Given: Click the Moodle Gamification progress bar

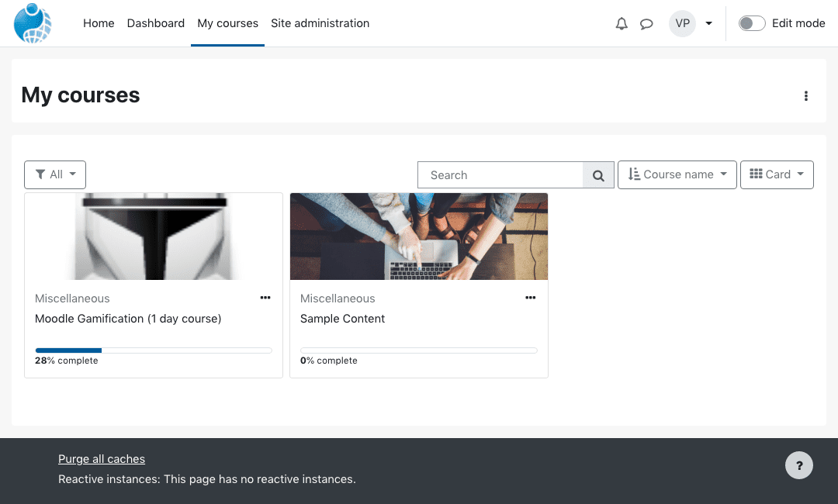Looking at the screenshot, I should coord(154,350).
